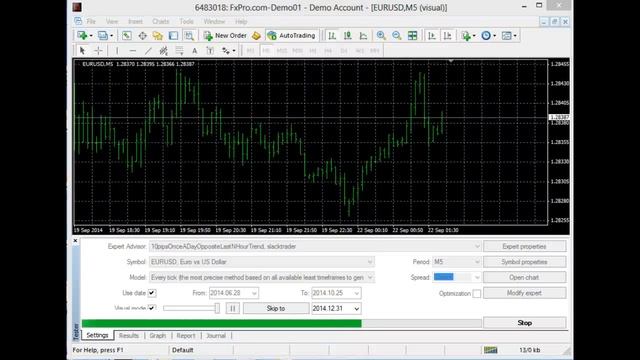Toggle the Strategy Tester icon

point(189,36)
